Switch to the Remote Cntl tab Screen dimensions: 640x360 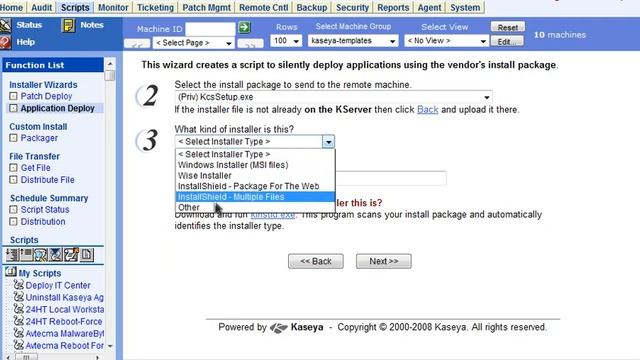pyautogui.click(x=264, y=7)
